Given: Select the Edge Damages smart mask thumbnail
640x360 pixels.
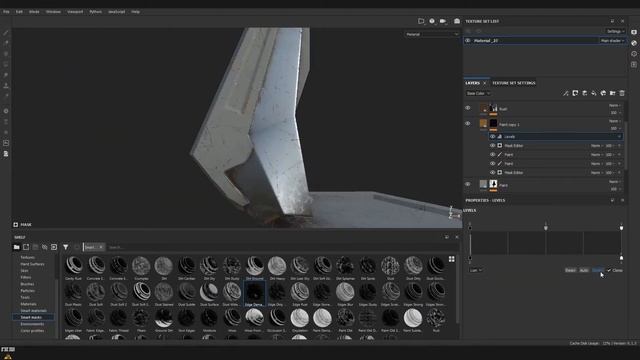Looking at the screenshot, I should click(255, 294).
